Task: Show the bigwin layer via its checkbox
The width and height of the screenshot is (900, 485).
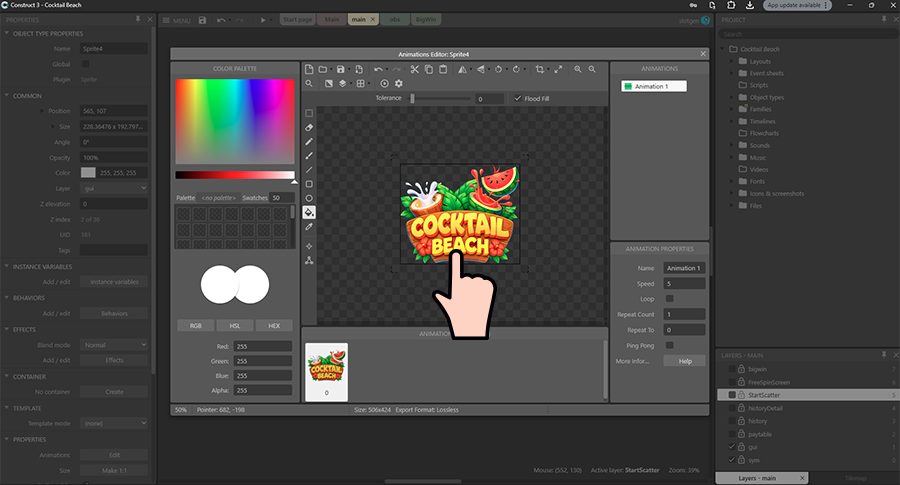Action: (x=732, y=369)
